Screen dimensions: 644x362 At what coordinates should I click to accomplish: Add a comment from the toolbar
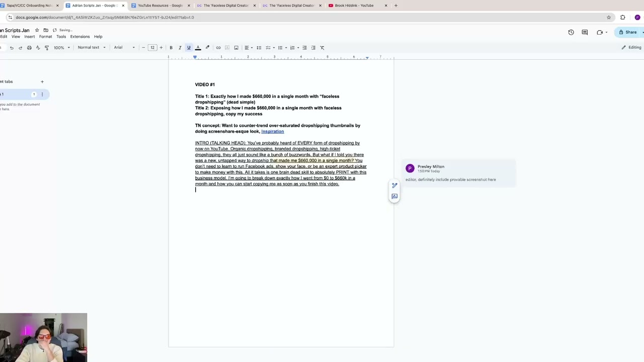227,48
